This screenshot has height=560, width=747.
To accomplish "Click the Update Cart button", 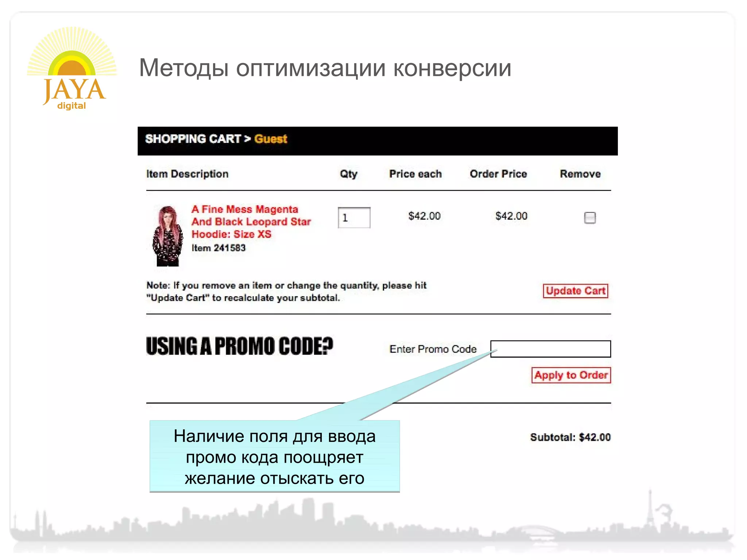I will [x=576, y=291].
